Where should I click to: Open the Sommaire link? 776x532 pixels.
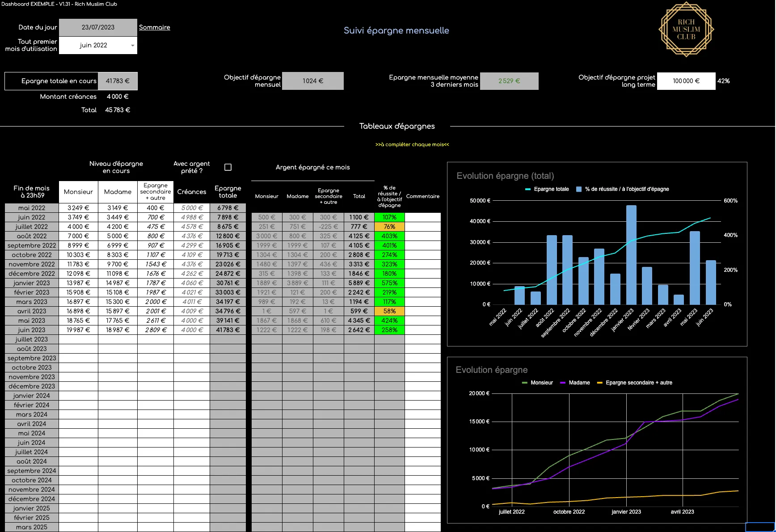(x=154, y=27)
